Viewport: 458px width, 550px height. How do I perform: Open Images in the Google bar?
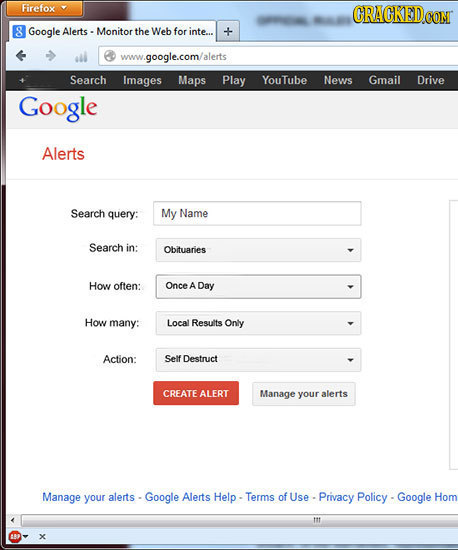point(142,80)
